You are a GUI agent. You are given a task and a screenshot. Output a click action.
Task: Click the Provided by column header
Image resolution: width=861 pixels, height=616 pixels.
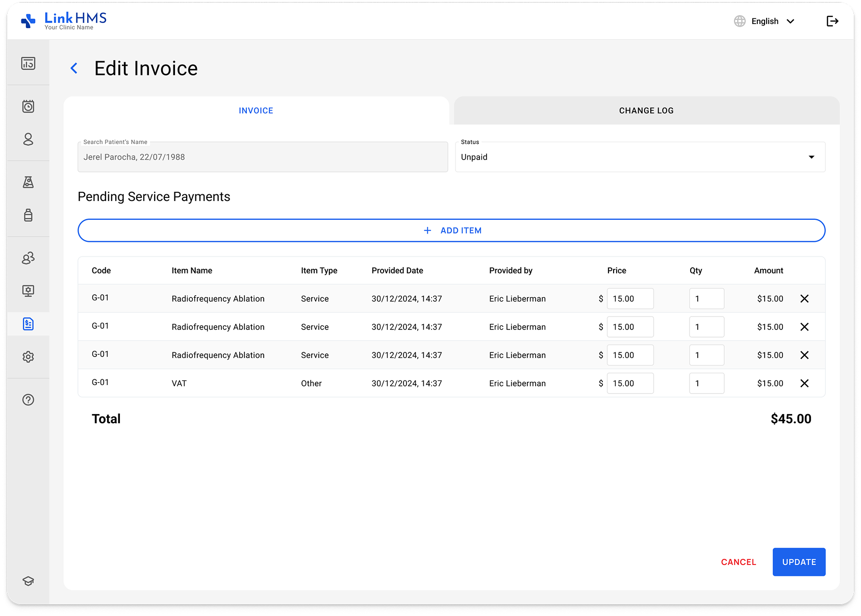[x=511, y=271]
